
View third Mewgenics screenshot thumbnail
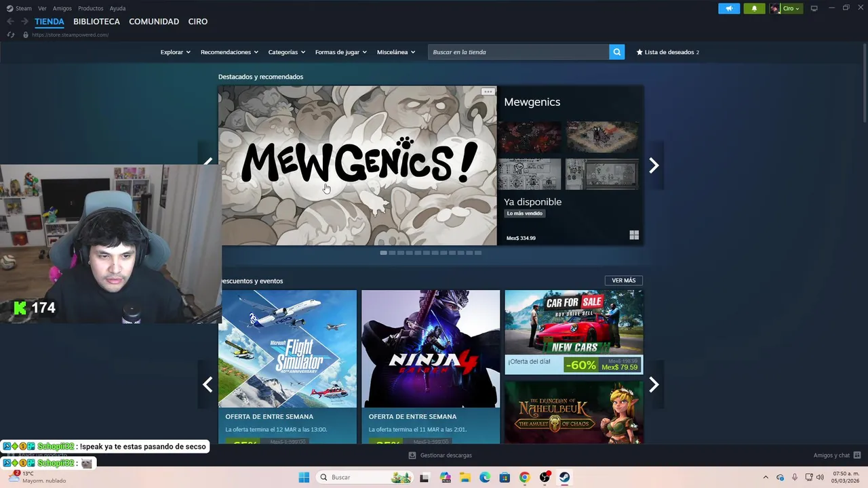point(530,174)
